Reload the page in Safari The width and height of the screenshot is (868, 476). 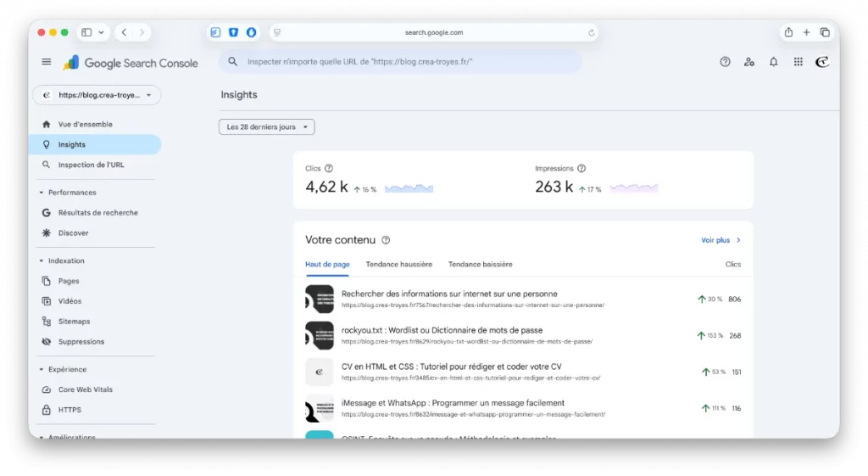(591, 33)
